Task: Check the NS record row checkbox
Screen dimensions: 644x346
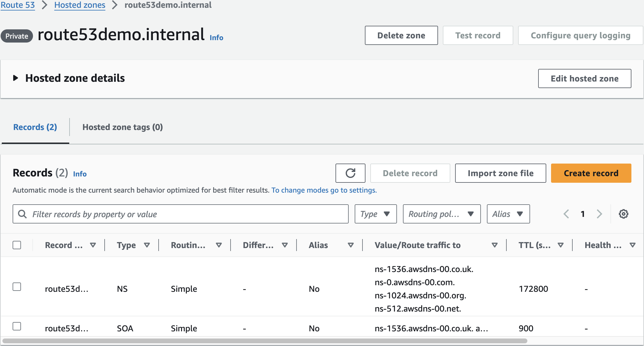Action: coord(17,287)
